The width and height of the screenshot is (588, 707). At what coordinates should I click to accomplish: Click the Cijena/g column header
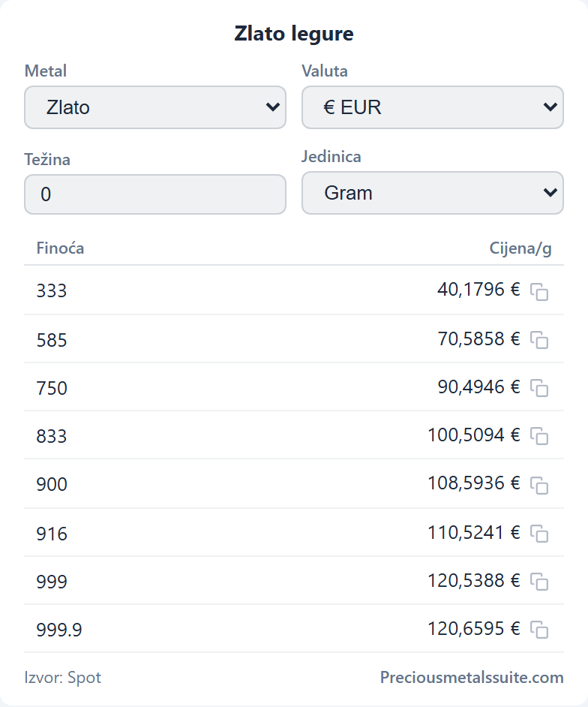click(520, 249)
